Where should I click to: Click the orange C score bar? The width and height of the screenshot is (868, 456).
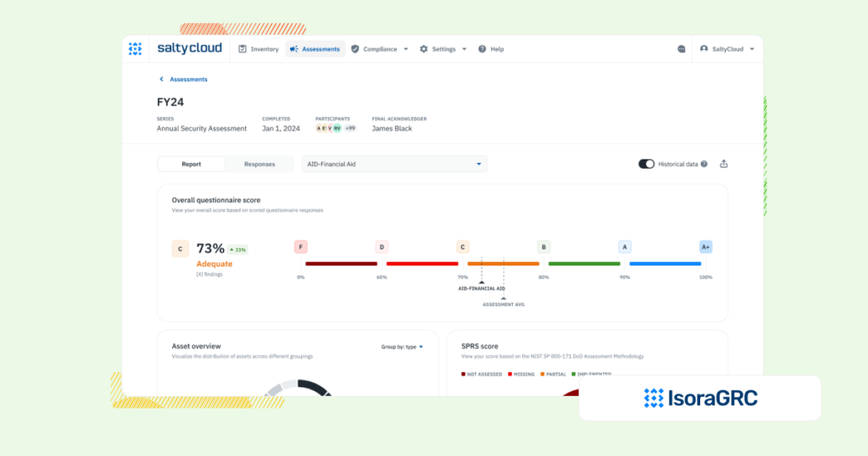point(504,264)
